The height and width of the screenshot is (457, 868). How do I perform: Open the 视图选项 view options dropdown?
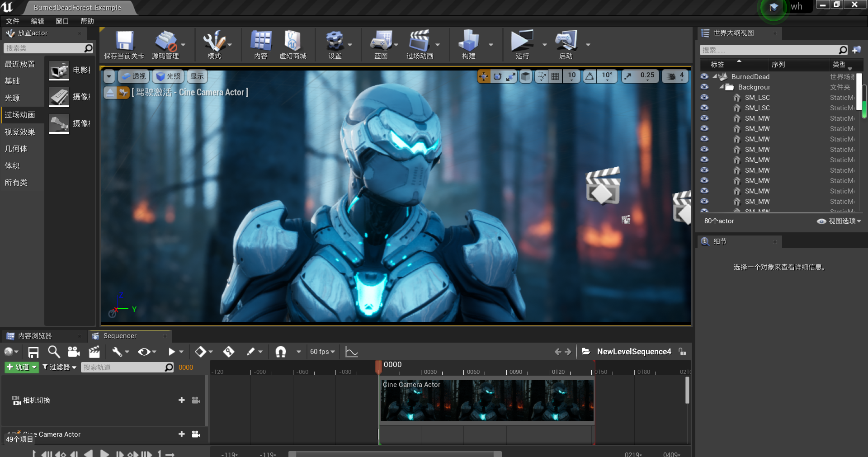[x=839, y=221]
